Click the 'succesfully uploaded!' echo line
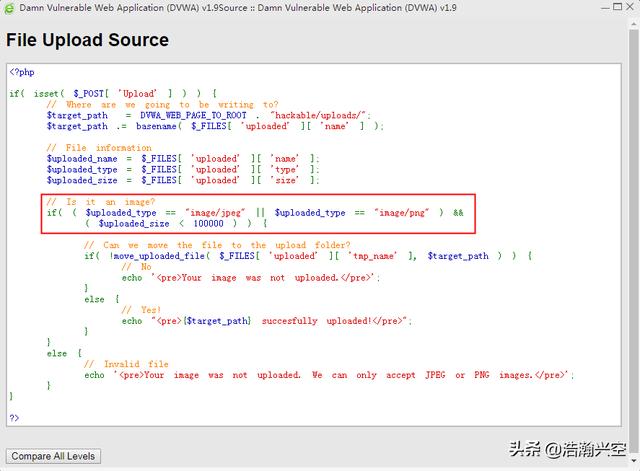The image size is (640, 471). click(267, 321)
